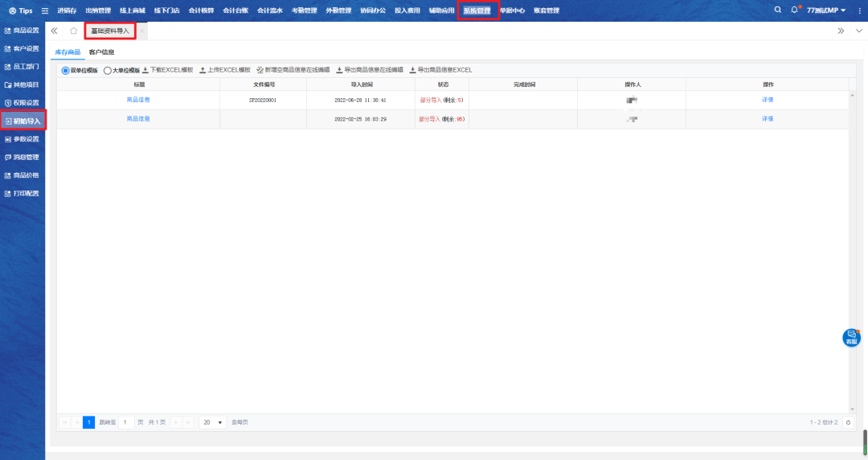Open the 客服 customer service chat bubble
This screenshot has height=460, width=868.
tap(851, 338)
